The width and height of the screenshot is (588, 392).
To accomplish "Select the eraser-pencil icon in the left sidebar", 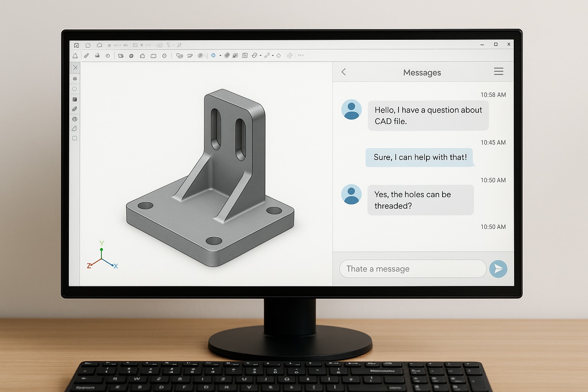I will [75, 109].
